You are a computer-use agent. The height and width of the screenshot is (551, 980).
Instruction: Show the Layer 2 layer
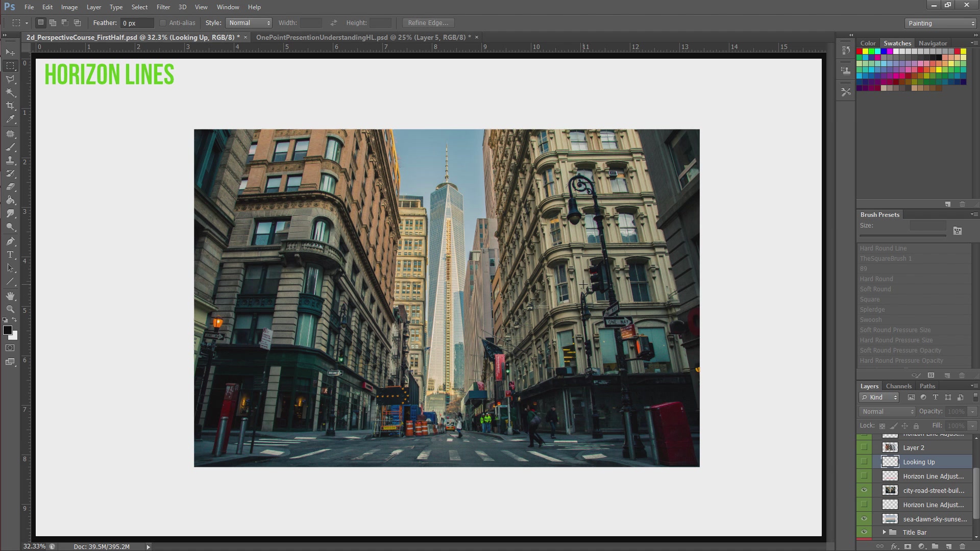click(x=864, y=447)
